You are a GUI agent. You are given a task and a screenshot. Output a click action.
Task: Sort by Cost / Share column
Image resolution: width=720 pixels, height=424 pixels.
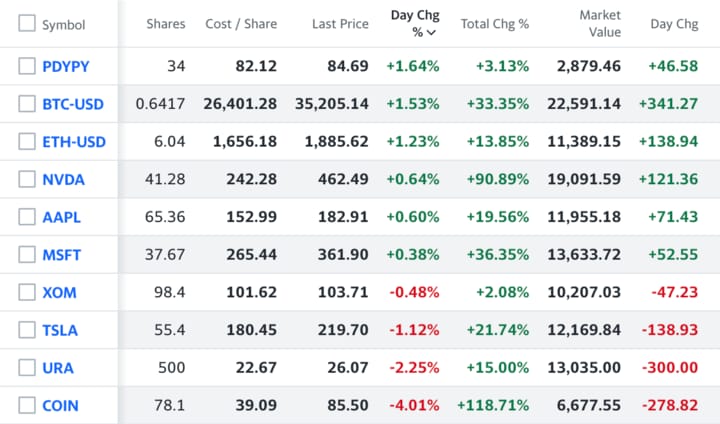point(240,24)
